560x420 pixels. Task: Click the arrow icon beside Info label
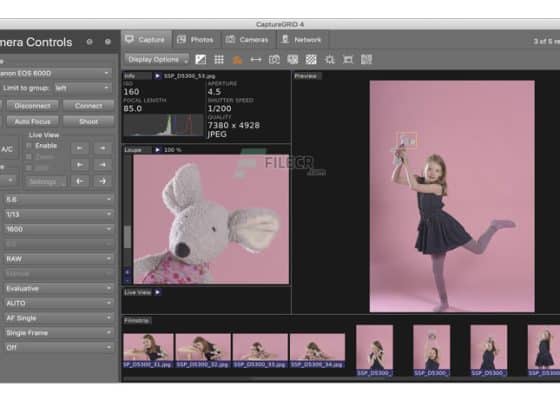pos(157,76)
